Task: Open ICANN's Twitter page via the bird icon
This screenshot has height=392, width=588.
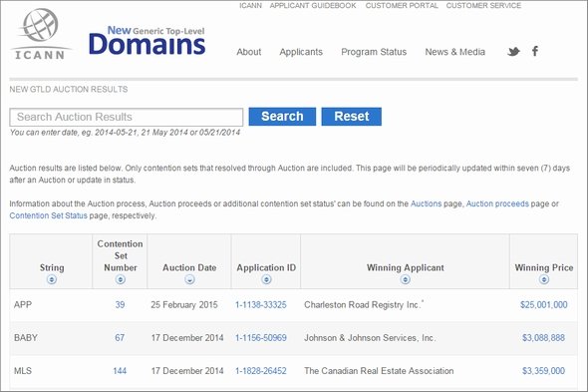Action: coord(513,52)
